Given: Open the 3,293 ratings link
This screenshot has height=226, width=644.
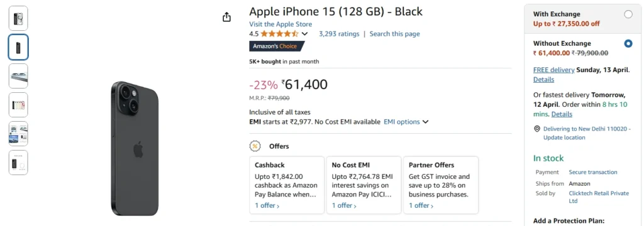Looking at the screenshot, I should tap(339, 34).
